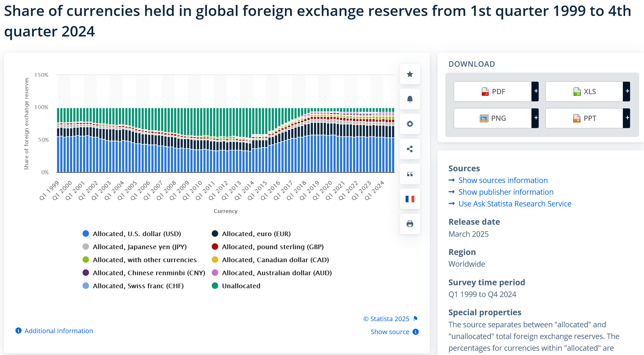Download chart as PNG

point(493,118)
